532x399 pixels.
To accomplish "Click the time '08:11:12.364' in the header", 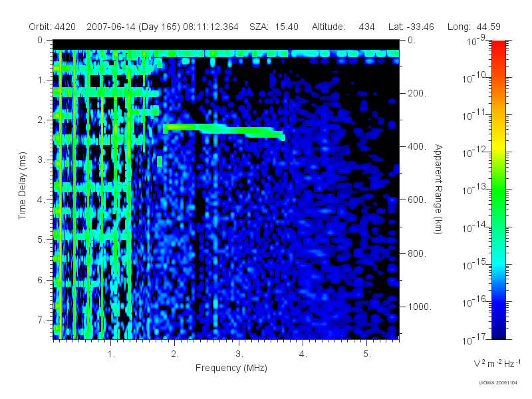I will tap(211, 27).
